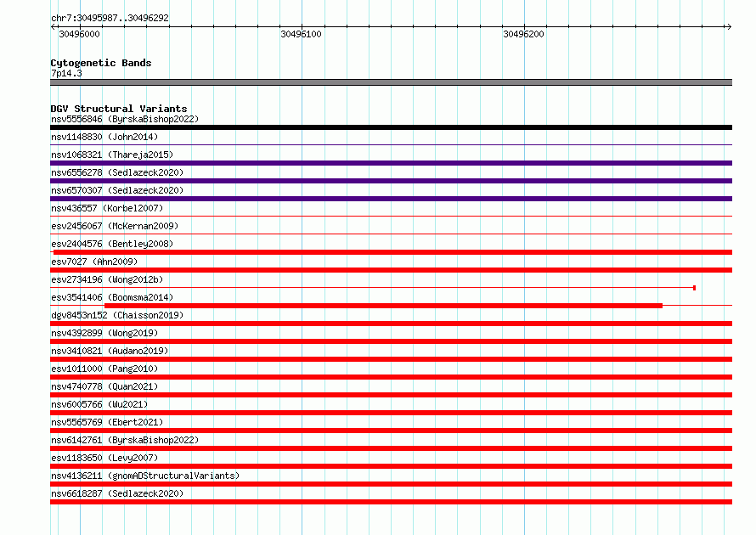
Task: Click the esv2734196 (Wong2012b) label
Action: (107, 279)
